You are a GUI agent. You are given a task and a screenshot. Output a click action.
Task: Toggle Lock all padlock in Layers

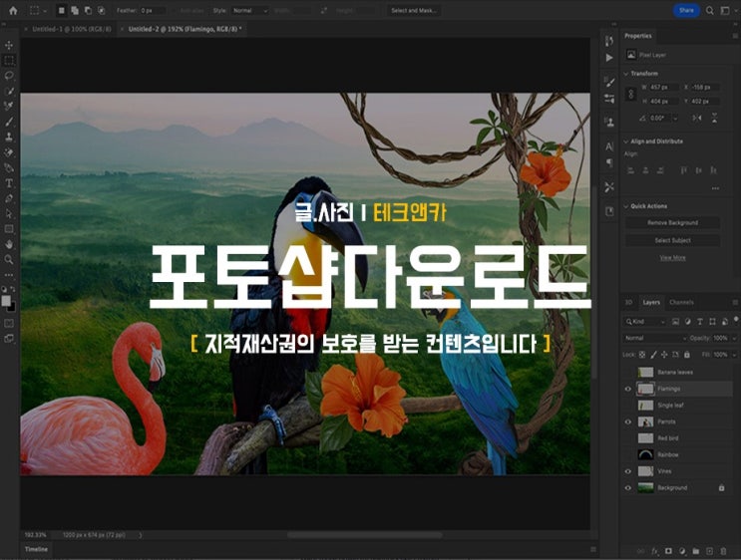point(687,355)
